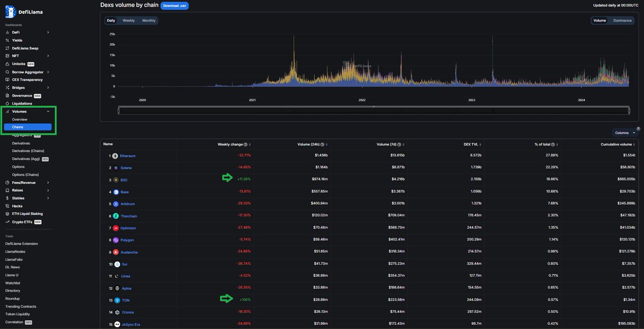Open DefiLlama Extension tool link

point(21,244)
